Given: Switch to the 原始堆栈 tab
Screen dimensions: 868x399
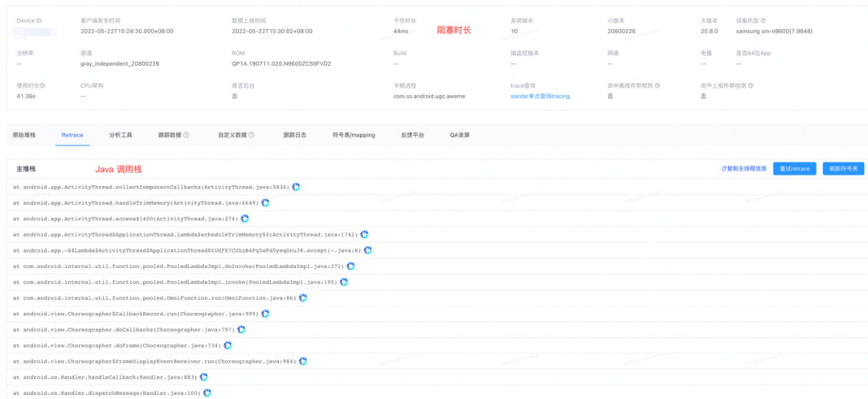Looking at the screenshot, I should [x=24, y=135].
